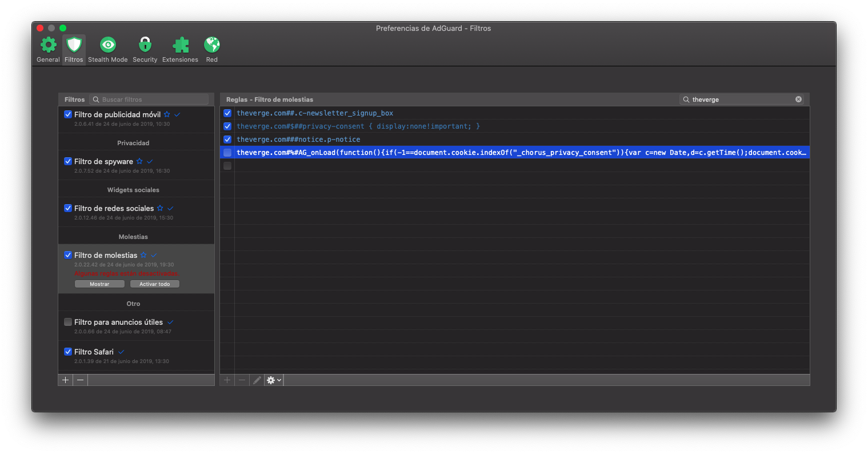
Task: Clear the theverge search text
Action: coord(798,99)
